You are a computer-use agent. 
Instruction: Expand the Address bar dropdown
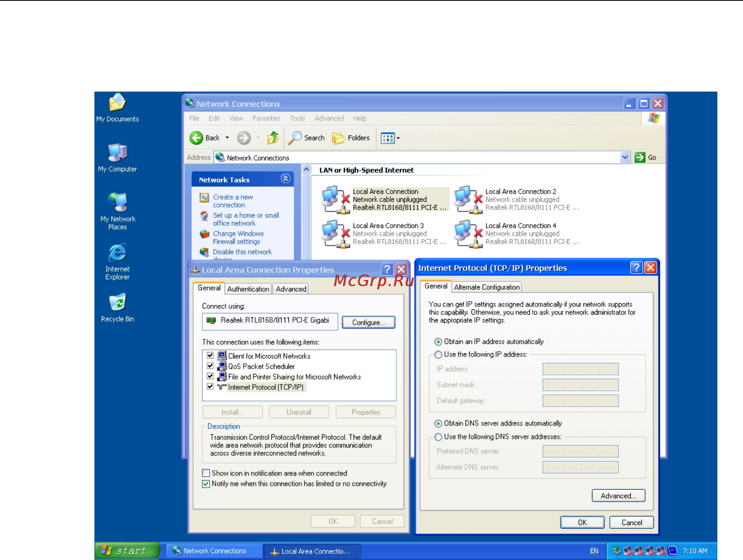tap(625, 157)
